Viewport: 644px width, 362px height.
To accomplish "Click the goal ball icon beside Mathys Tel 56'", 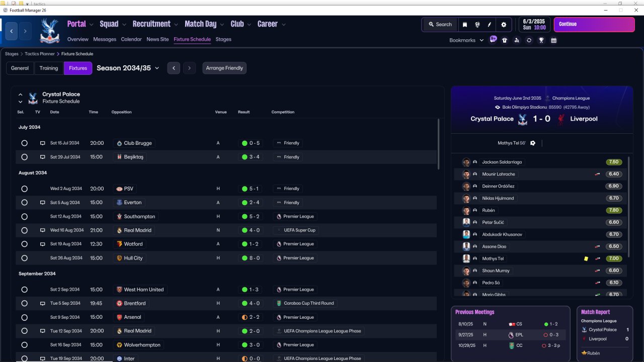I will [x=533, y=143].
